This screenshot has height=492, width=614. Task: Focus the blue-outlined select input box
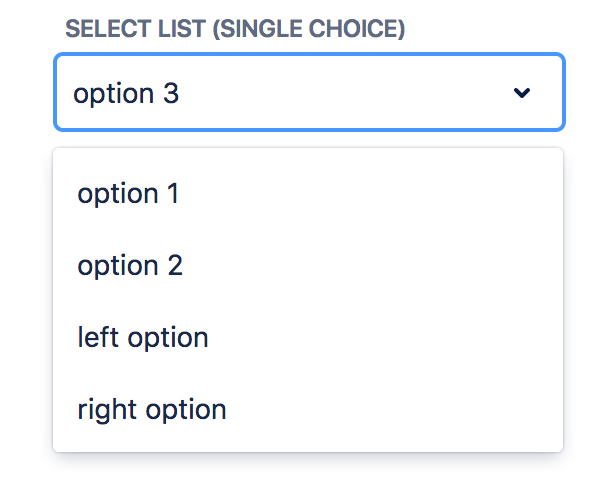[309, 93]
